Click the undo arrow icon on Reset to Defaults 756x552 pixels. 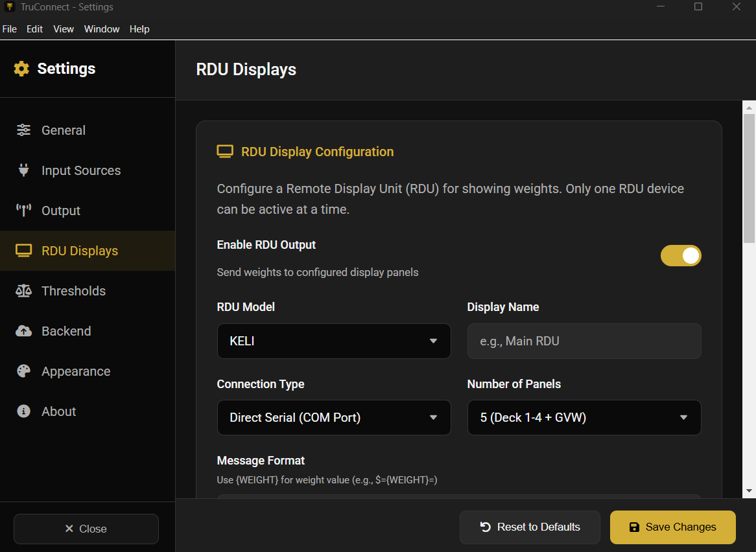pos(486,527)
